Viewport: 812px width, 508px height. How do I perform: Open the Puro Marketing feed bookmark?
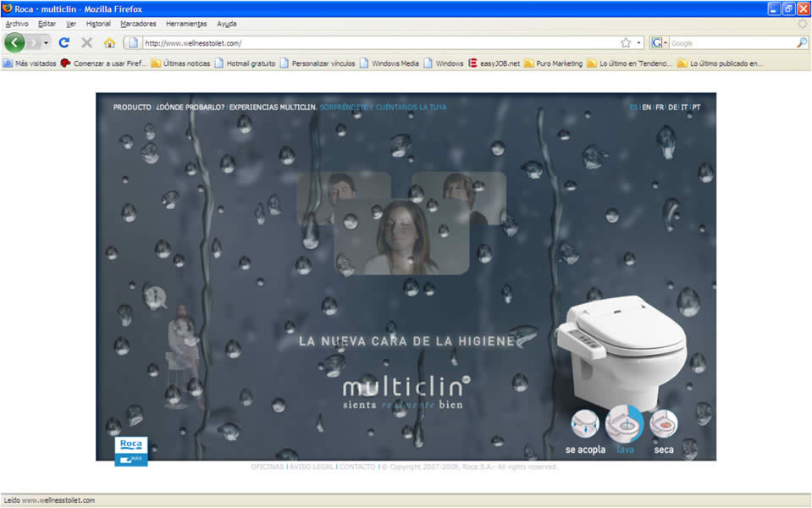553,63
